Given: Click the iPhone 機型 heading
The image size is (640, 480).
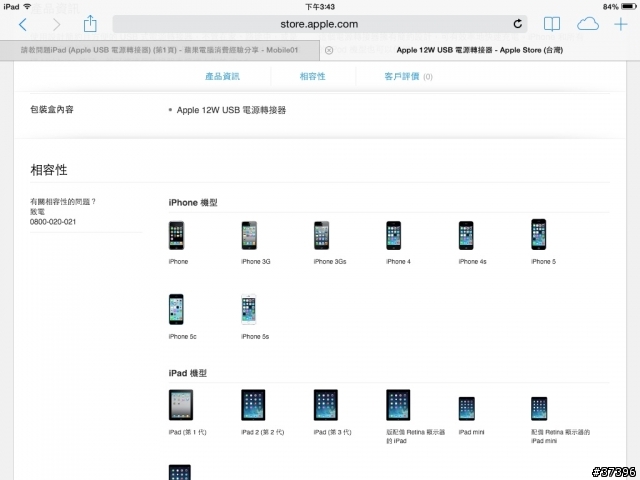Looking at the screenshot, I should [193, 203].
